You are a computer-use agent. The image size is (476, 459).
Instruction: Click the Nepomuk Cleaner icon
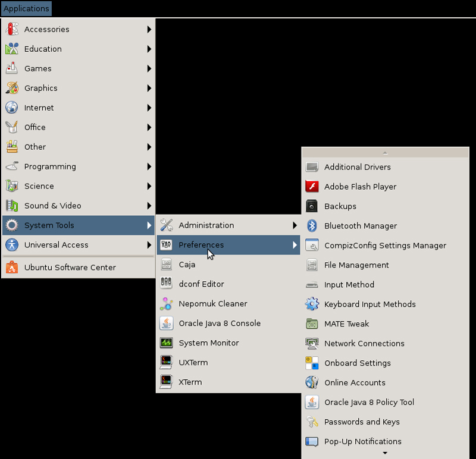167,304
